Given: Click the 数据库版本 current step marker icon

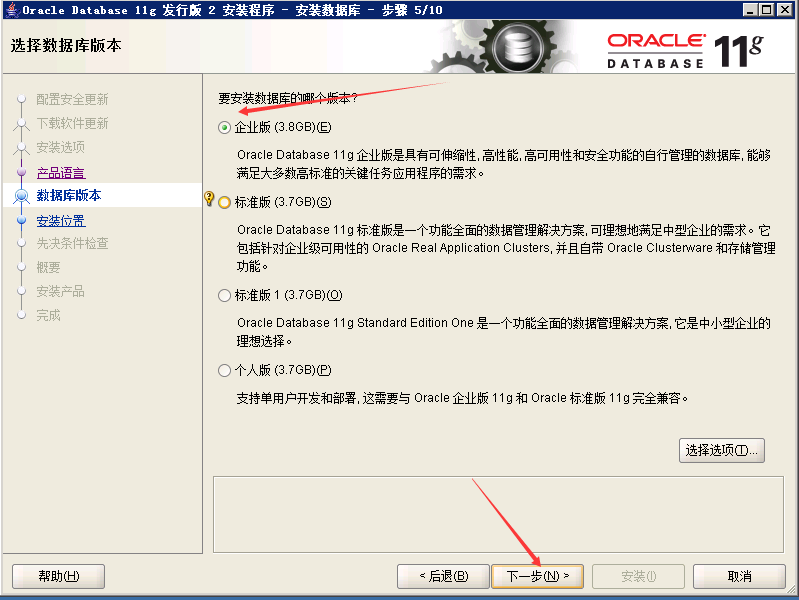Looking at the screenshot, I should pos(21,196).
